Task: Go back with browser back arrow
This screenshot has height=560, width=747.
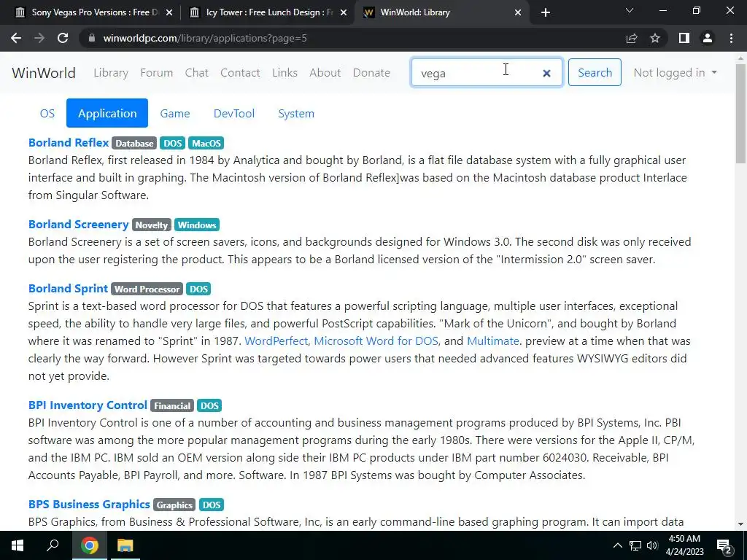Action: (x=16, y=38)
